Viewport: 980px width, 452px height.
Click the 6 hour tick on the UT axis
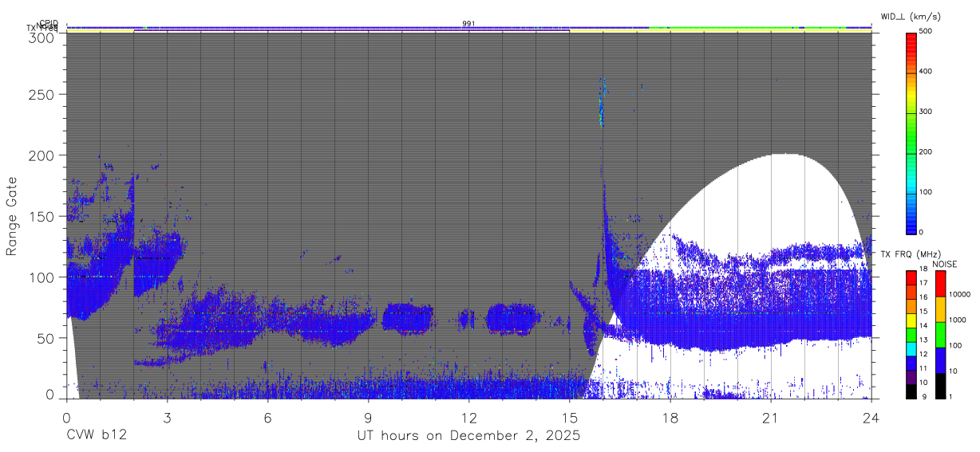click(x=267, y=417)
